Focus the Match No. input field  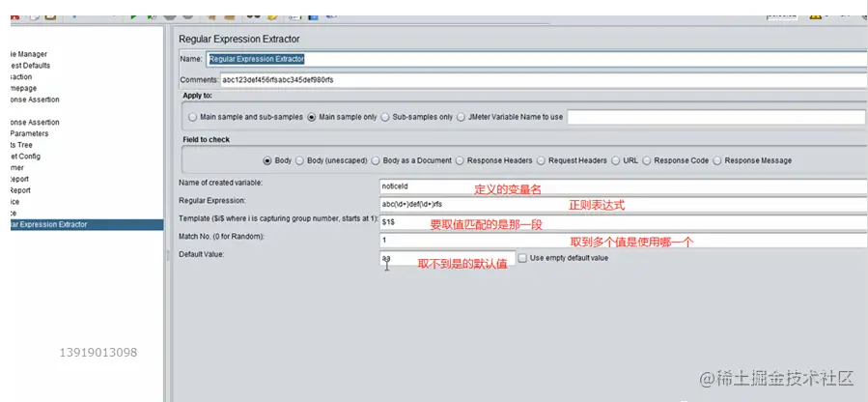click(624, 241)
